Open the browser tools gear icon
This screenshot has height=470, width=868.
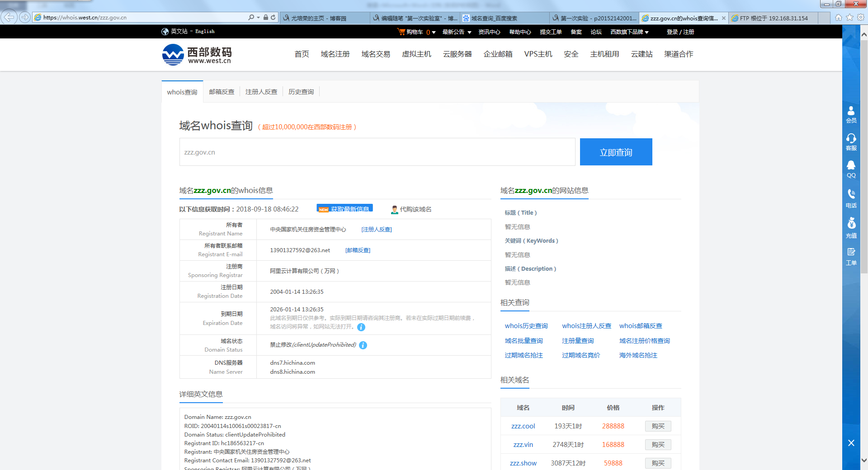point(861,18)
